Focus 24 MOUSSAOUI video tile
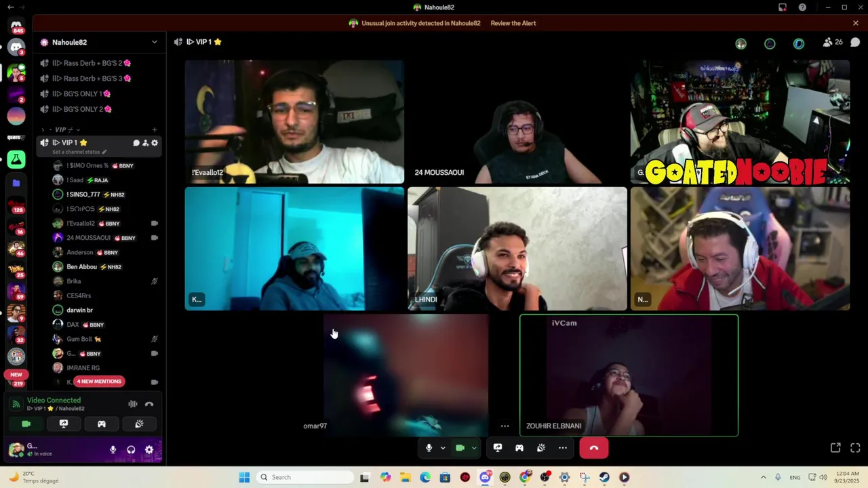 tap(517, 122)
